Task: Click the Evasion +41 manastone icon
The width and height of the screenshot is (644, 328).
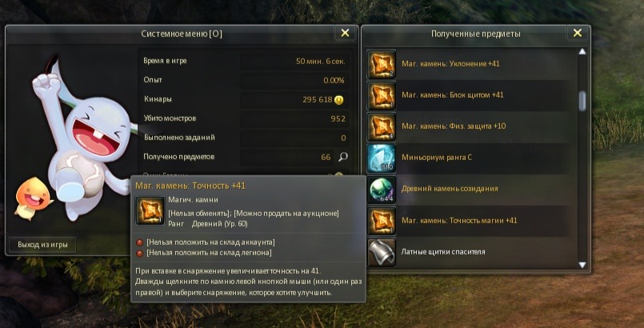Action: 381,64
